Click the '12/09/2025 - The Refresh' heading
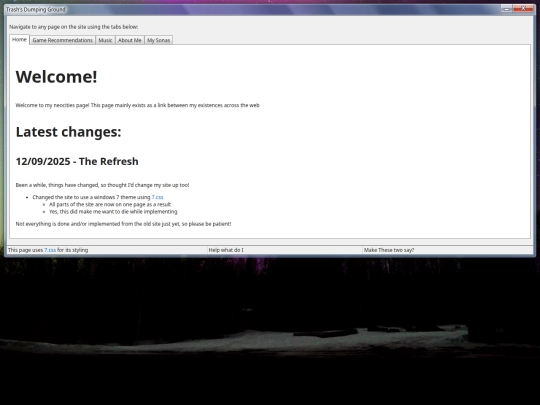This screenshot has height=405, width=540. tap(77, 162)
